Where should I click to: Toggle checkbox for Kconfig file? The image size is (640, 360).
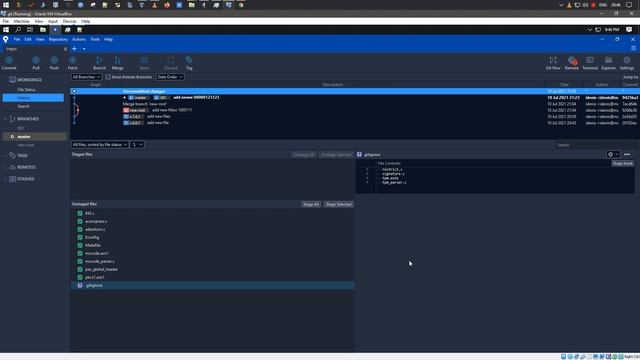pos(80,237)
